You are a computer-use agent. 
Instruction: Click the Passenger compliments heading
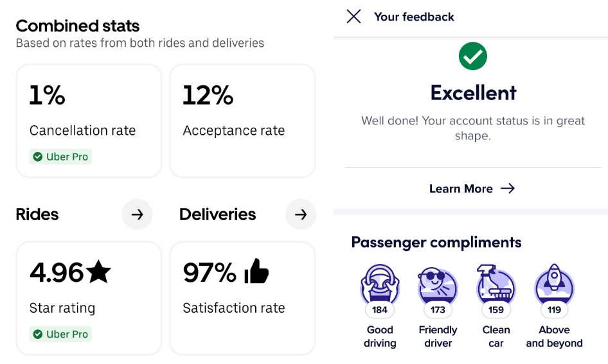point(436,243)
